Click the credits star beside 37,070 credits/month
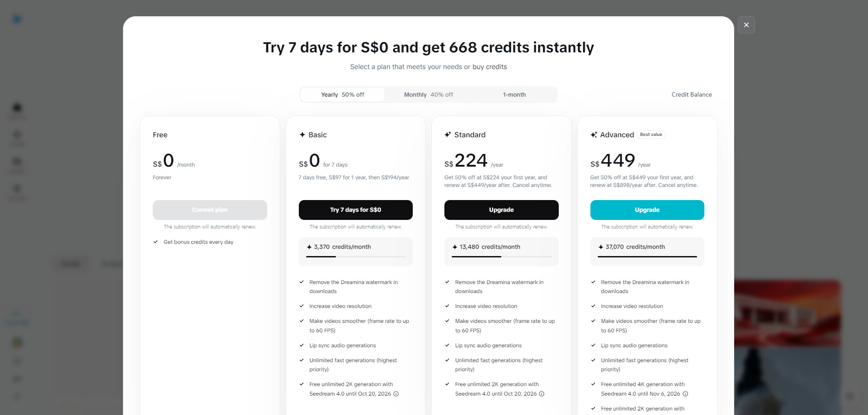Image resolution: width=868 pixels, height=415 pixels. pos(601,247)
